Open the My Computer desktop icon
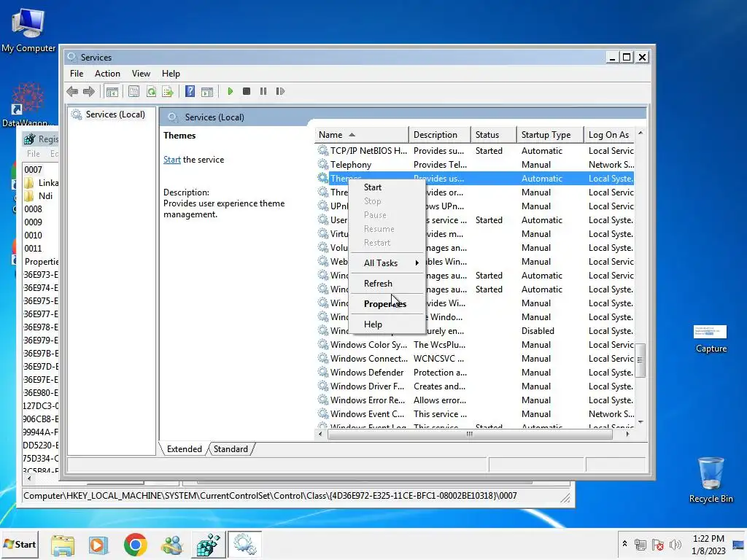The width and height of the screenshot is (747, 560). coord(28,29)
